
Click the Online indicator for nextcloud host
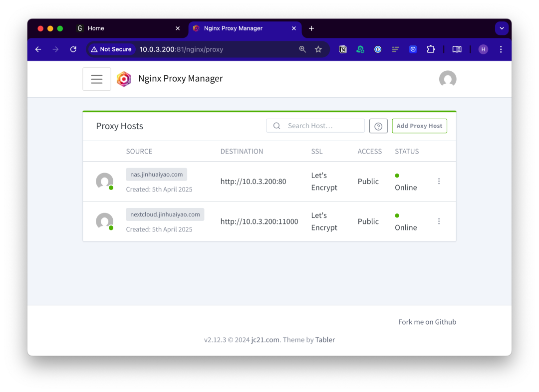click(x=397, y=215)
